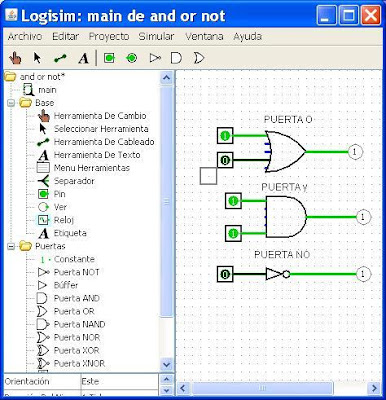
Task: Click the NOT gate output pin
Action: pyautogui.click(x=363, y=274)
